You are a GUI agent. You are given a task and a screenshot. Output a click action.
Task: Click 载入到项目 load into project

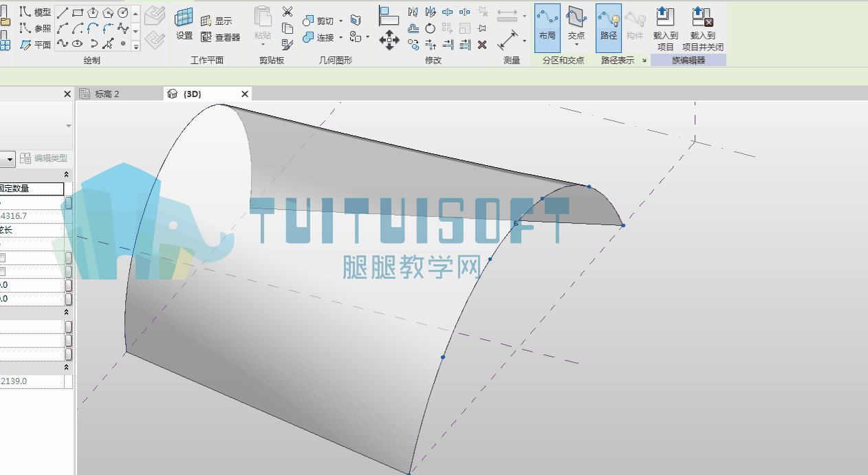coord(665,28)
